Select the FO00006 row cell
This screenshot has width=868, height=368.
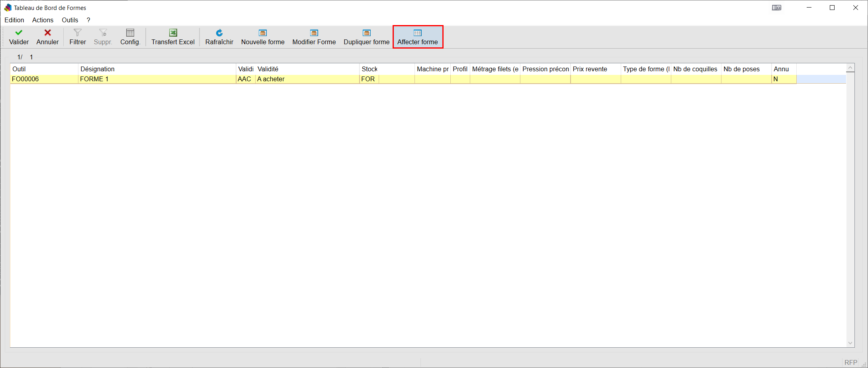pyautogui.click(x=44, y=79)
